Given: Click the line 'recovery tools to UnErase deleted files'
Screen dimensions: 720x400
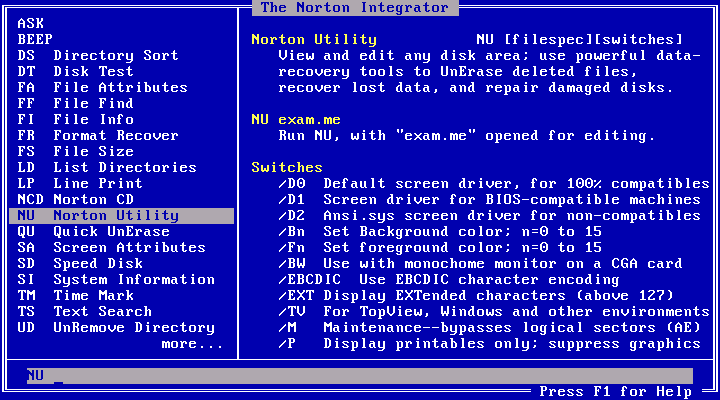Looking at the screenshot, I should (x=458, y=72).
